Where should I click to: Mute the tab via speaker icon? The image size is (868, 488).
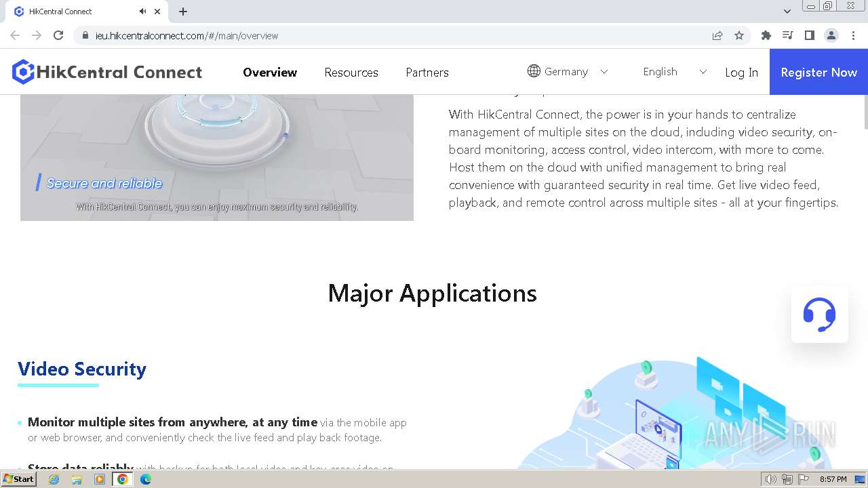[x=143, y=12]
